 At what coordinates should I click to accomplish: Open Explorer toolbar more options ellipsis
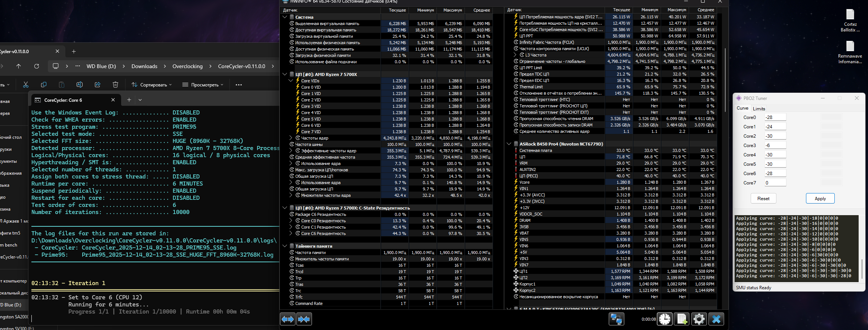click(x=239, y=85)
